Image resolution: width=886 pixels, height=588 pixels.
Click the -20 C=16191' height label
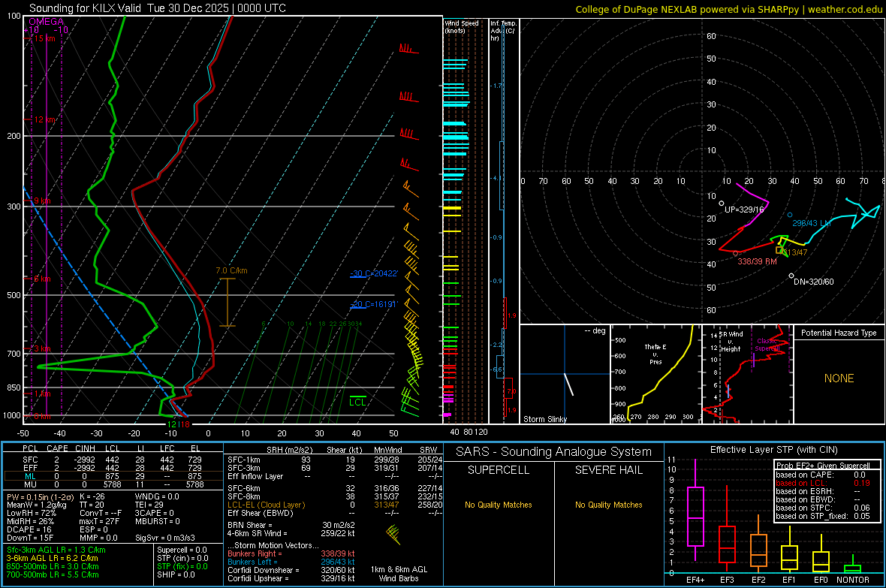[374, 304]
